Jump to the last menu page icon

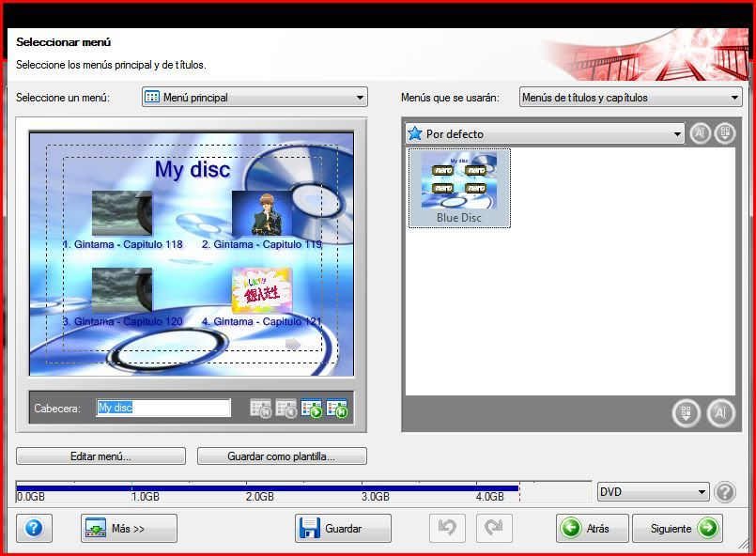click(x=336, y=409)
